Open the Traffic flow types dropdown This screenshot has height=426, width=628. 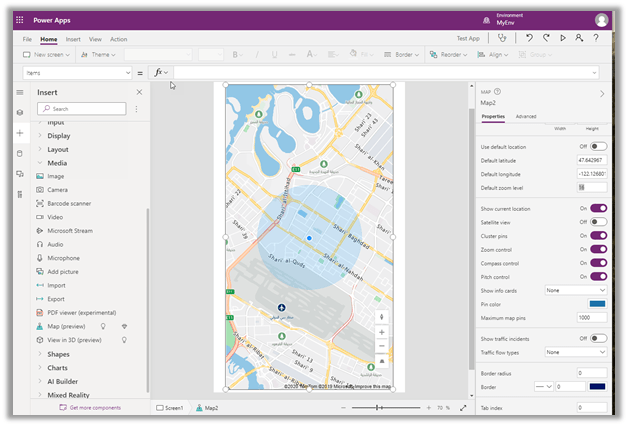[575, 352]
